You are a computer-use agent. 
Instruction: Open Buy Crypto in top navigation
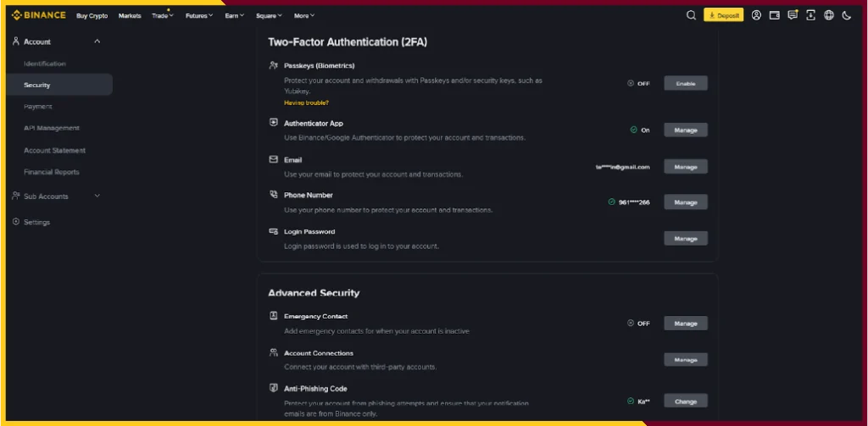(x=92, y=15)
